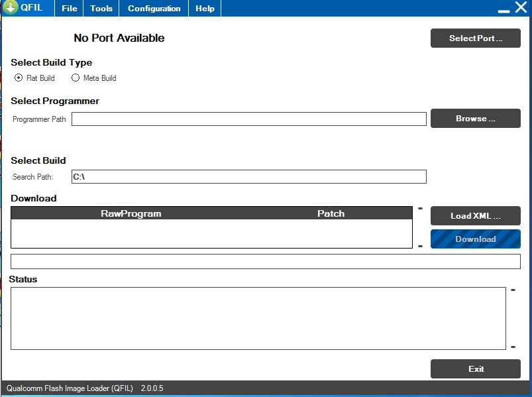The width and height of the screenshot is (532, 397).
Task: Click the No Port Available text
Action: 119,38
